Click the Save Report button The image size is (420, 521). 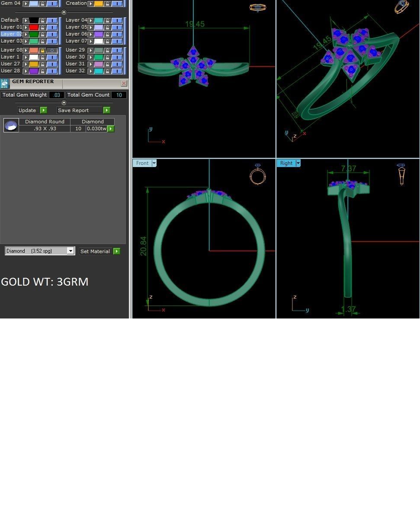tap(80, 110)
